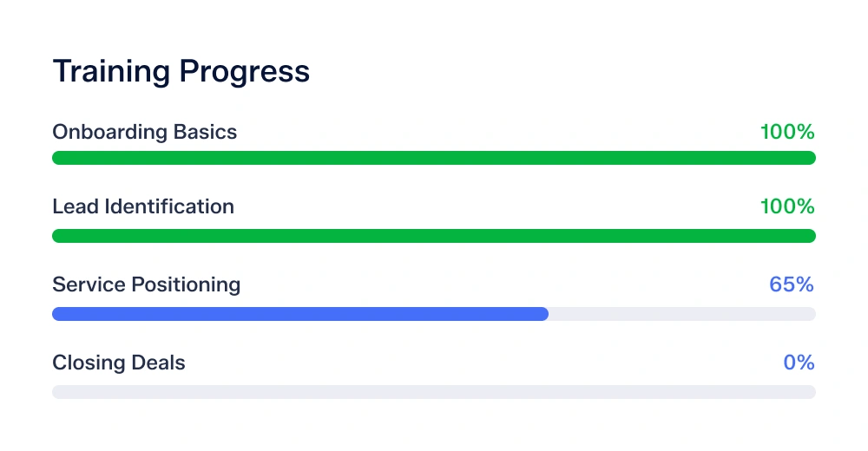Select the Onboarding Basics label
868x451 pixels.
(x=144, y=132)
